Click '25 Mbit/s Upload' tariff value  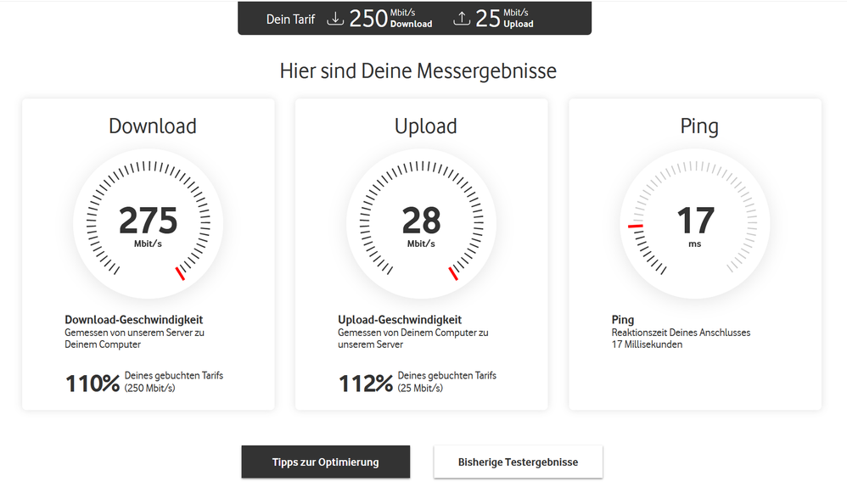click(x=504, y=19)
